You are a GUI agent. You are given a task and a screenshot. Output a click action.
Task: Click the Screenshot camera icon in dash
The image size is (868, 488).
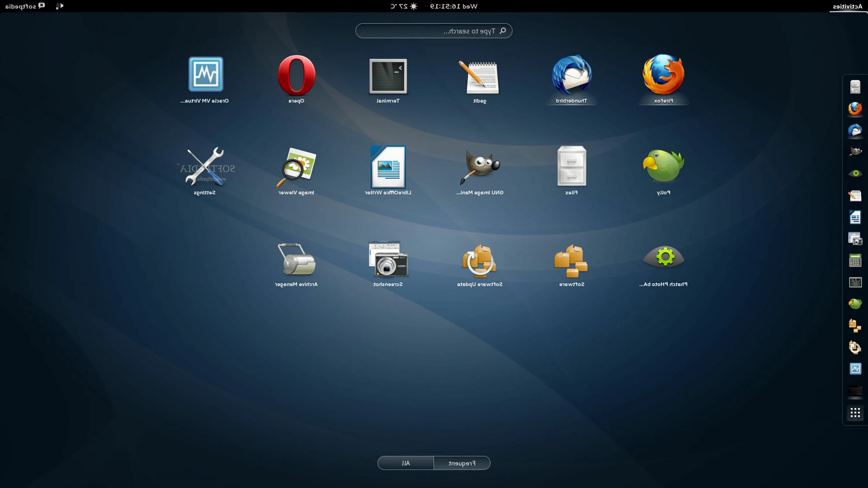[x=855, y=239]
